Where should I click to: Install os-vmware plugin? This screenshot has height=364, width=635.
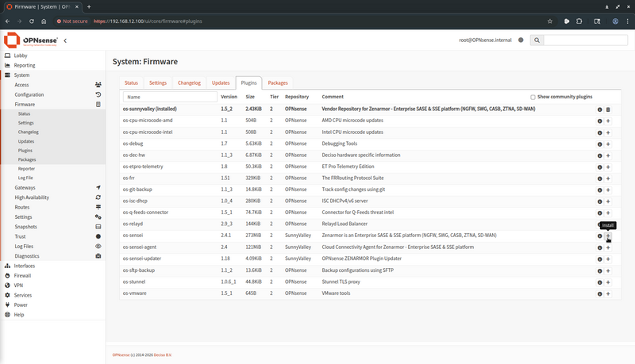(608, 294)
